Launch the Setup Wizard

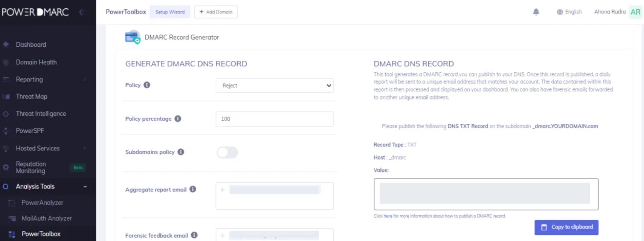170,12
